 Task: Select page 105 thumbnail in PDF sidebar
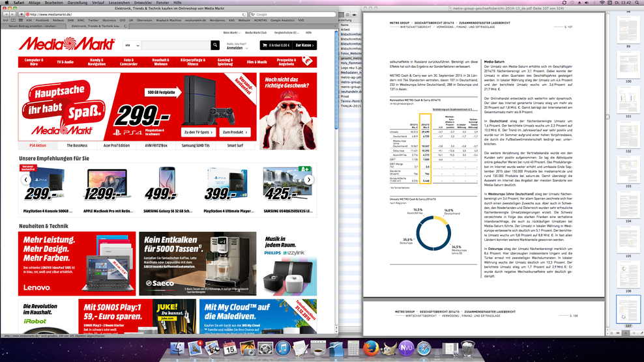(x=628, y=240)
